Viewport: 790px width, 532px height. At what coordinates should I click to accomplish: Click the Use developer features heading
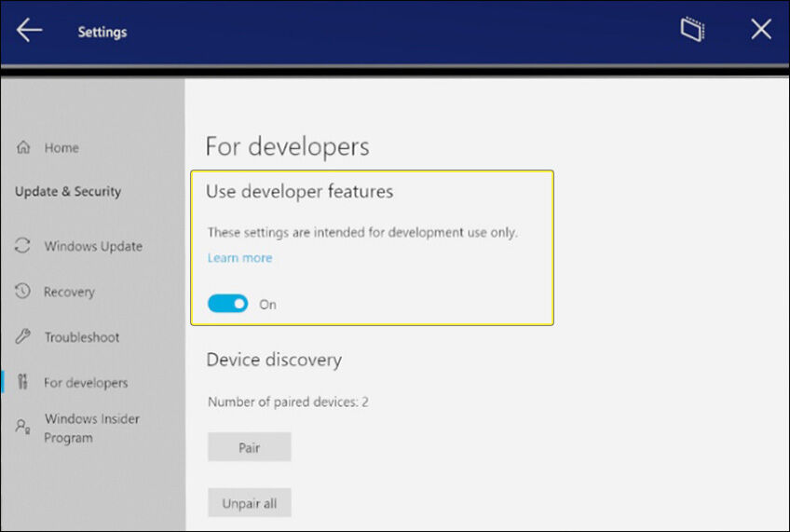pos(300,191)
